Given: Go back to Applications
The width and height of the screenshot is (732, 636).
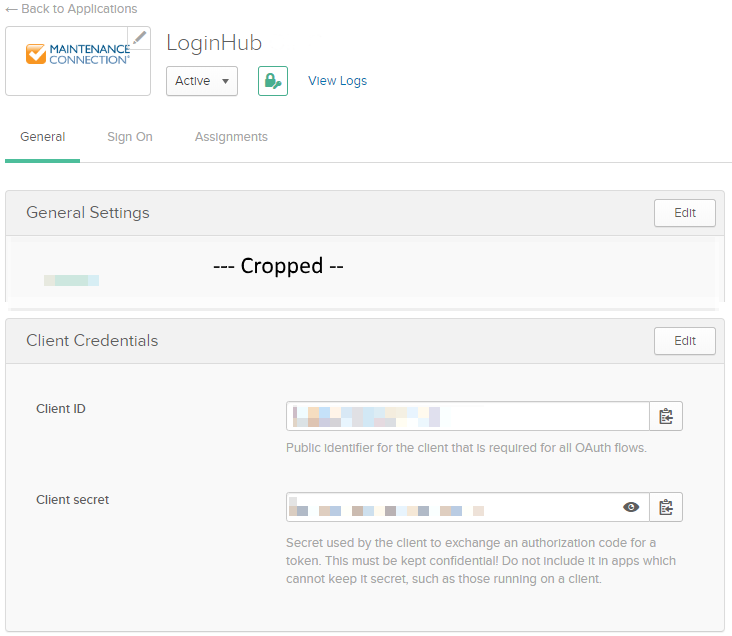Looking at the screenshot, I should pos(71,9).
